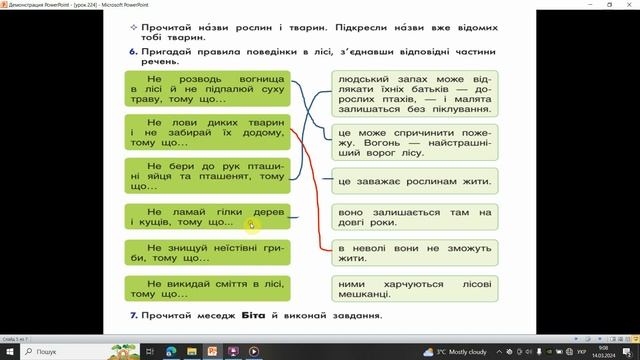Restore down the PowerPoint window
The image size is (640, 360).
pyautogui.click(x=609, y=4)
